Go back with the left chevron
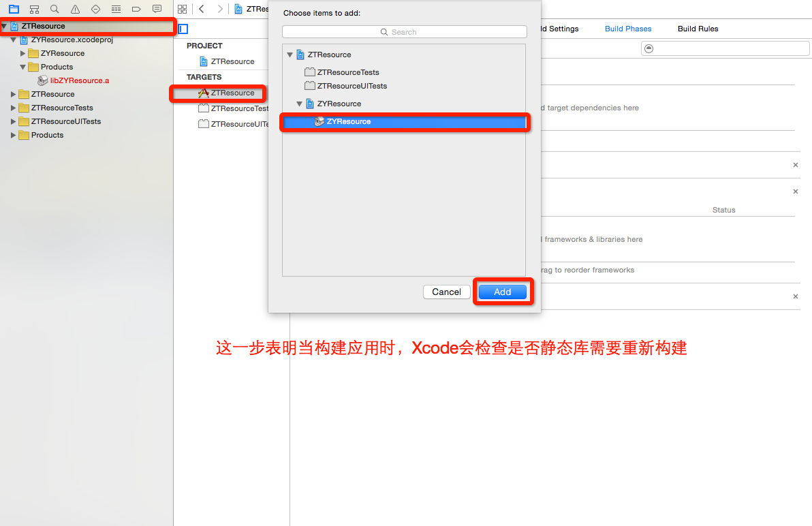The height and width of the screenshot is (526, 812). point(202,9)
